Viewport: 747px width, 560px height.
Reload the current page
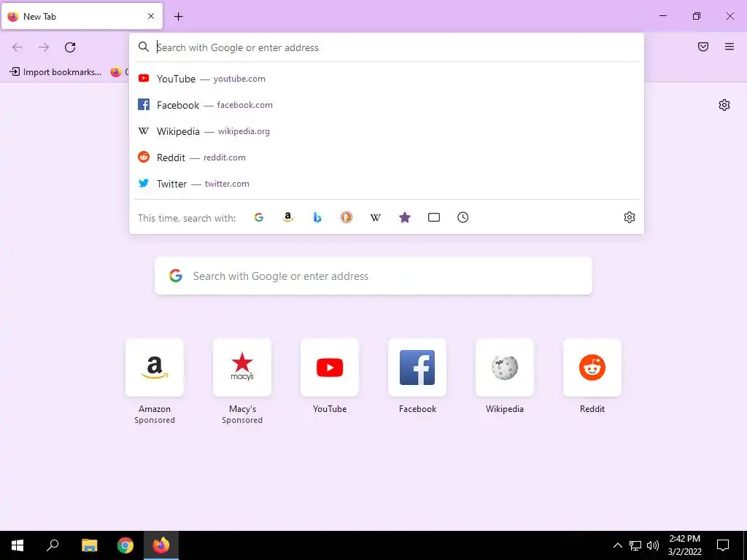pyautogui.click(x=70, y=47)
